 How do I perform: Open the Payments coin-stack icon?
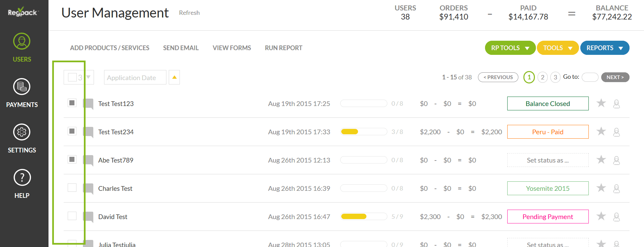click(x=22, y=87)
